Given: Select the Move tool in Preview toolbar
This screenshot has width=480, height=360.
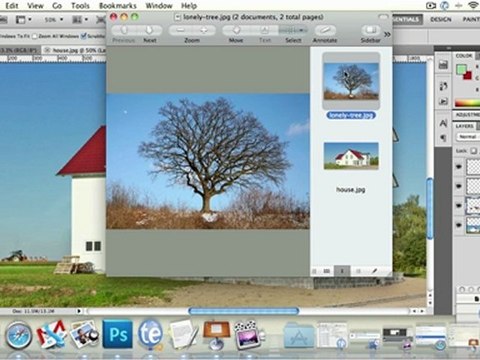Looking at the screenshot, I should click(x=236, y=30).
